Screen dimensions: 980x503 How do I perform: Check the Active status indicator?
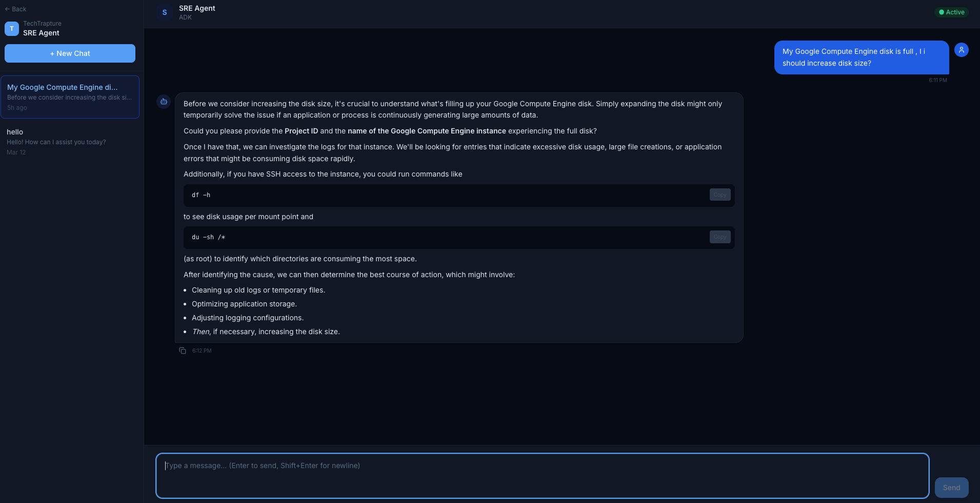(x=951, y=12)
